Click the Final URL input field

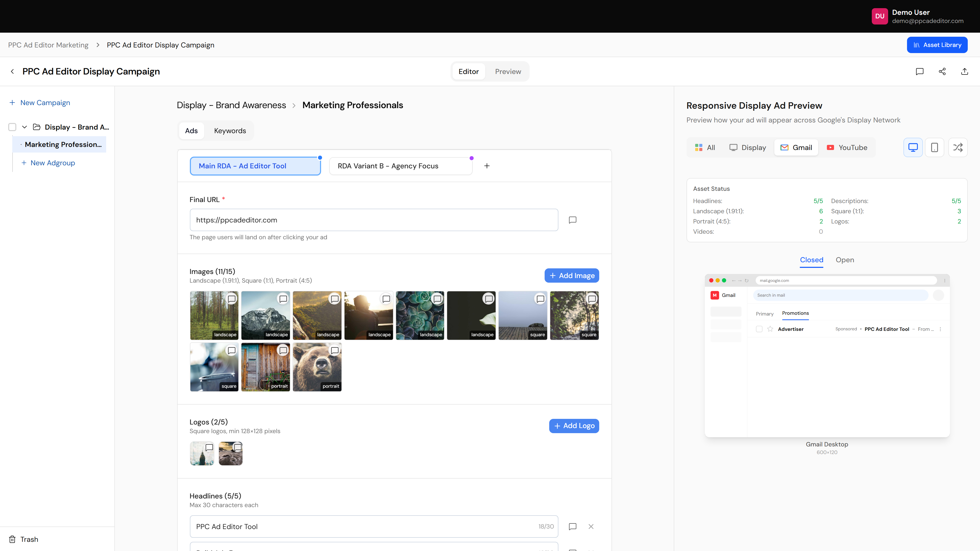pyautogui.click(x=374, y=220)
